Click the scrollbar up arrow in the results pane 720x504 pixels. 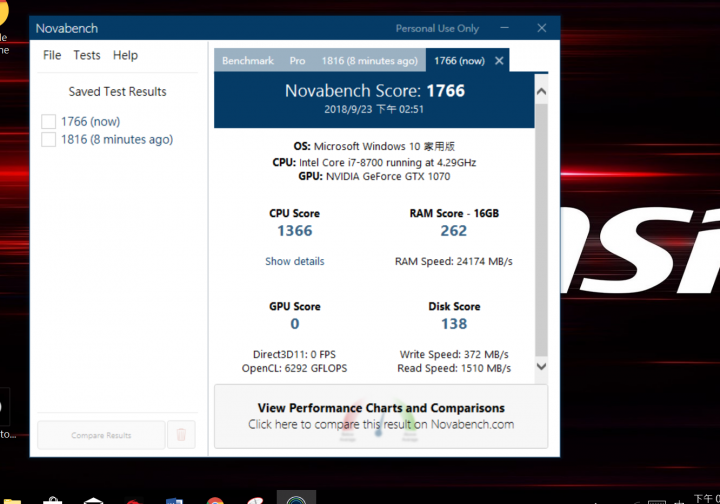click(x=541, y=91)
